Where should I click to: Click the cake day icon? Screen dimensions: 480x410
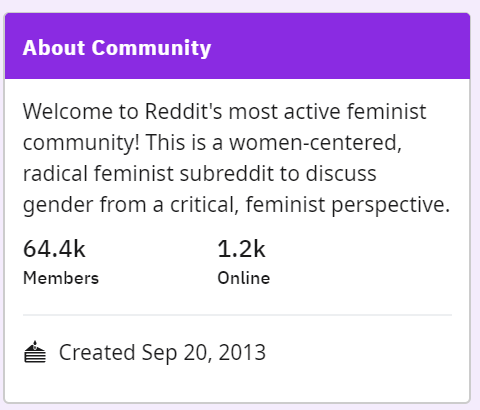pyautogui.click(x=35, y=352)
